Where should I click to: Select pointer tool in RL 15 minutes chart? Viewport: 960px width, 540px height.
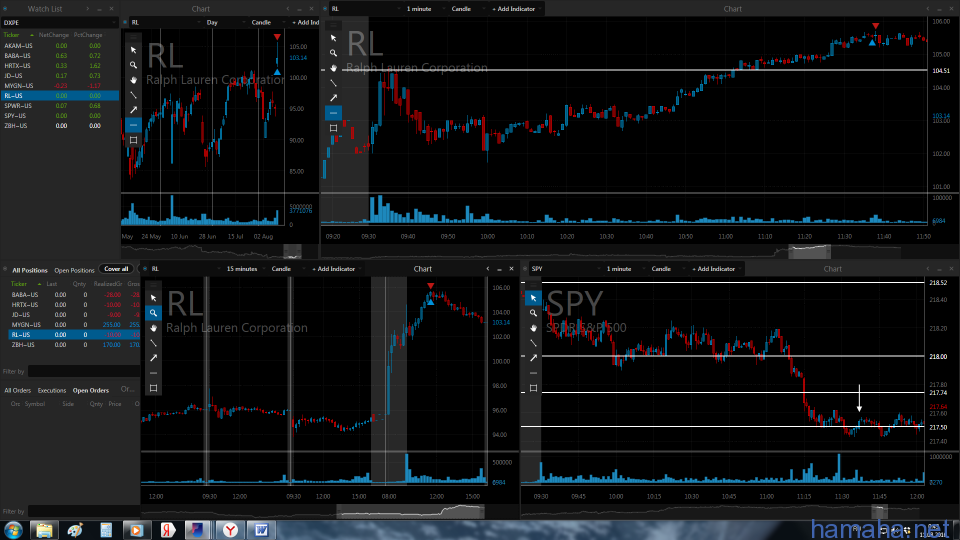coord(154,298)
